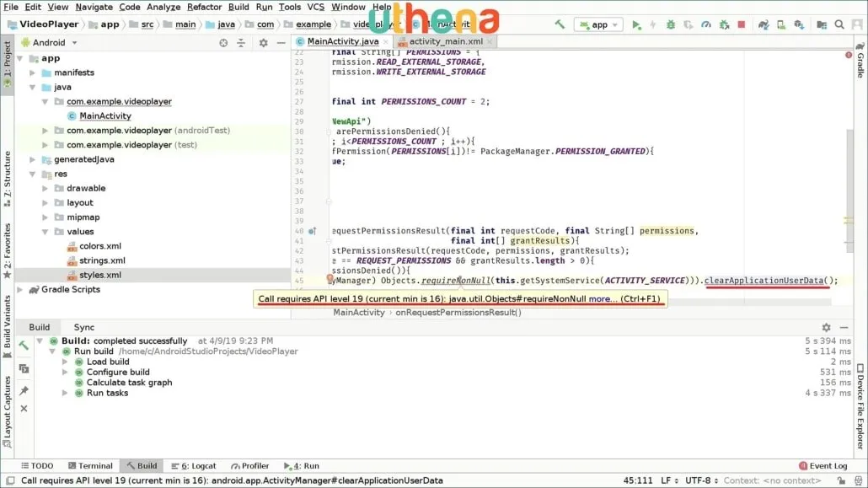Click Search Everywhere magnifier icon

pos(839,24)
